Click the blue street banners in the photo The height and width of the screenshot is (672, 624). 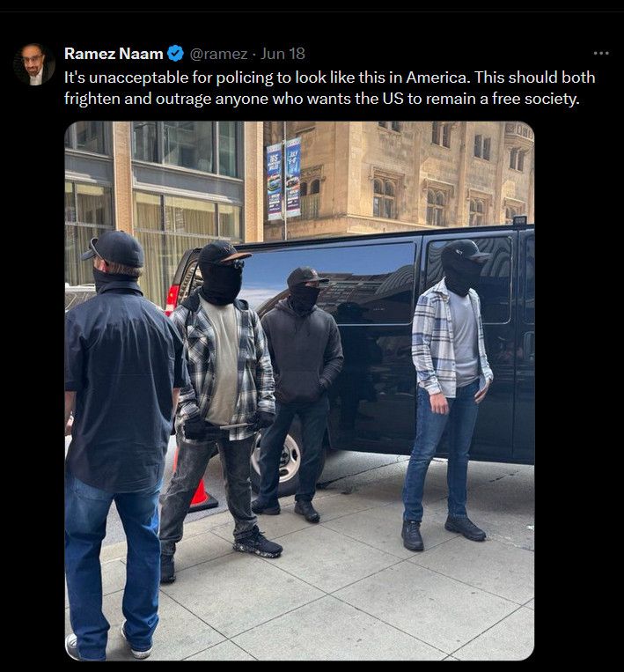coord(283,179)
